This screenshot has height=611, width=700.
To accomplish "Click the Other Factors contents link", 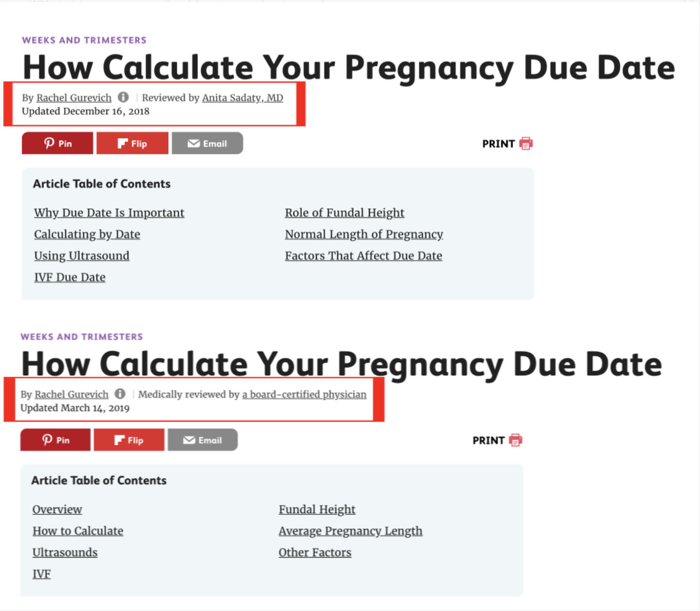I will (x=315, y=552).
